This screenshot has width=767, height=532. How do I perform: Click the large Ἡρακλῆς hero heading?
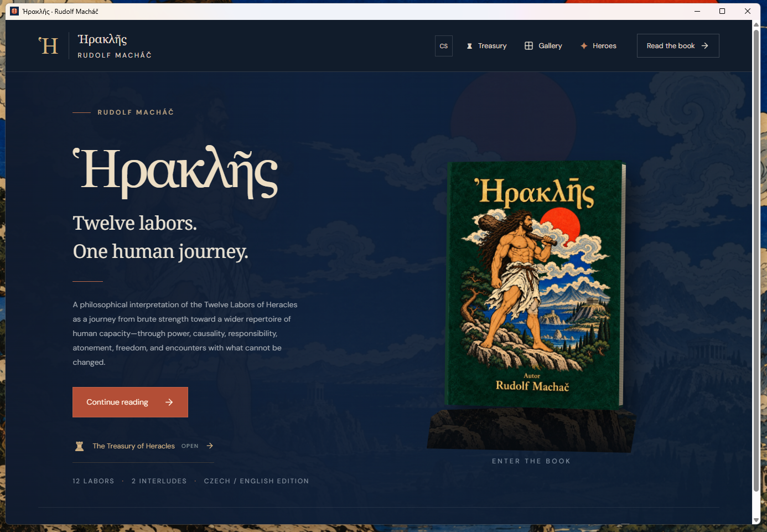click(175, 172)
